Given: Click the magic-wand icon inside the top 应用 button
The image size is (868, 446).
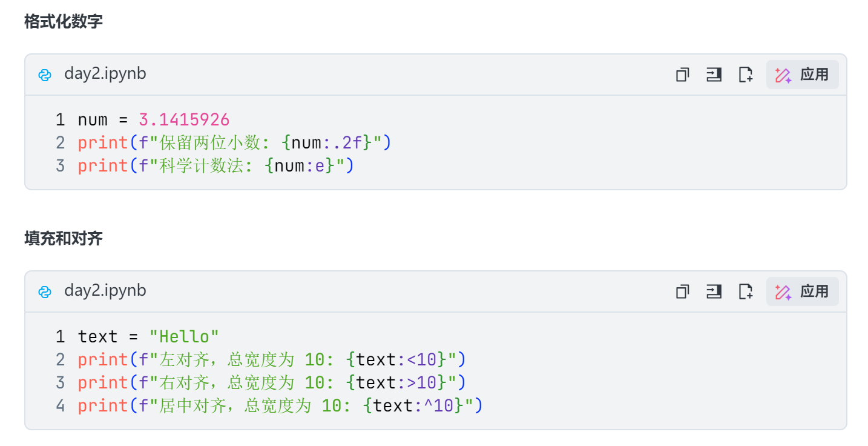Looking at the screenshot, I should click(784, 74).
